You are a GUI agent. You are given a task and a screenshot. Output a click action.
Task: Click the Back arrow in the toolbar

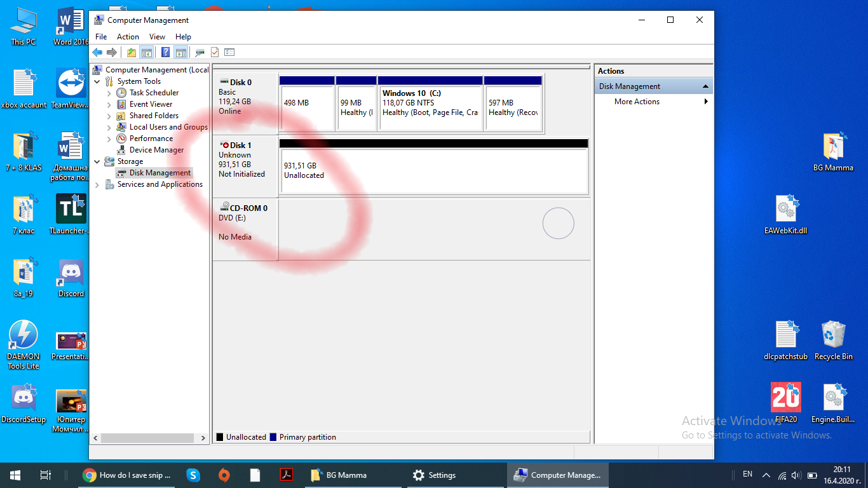(x=97, y=52)
